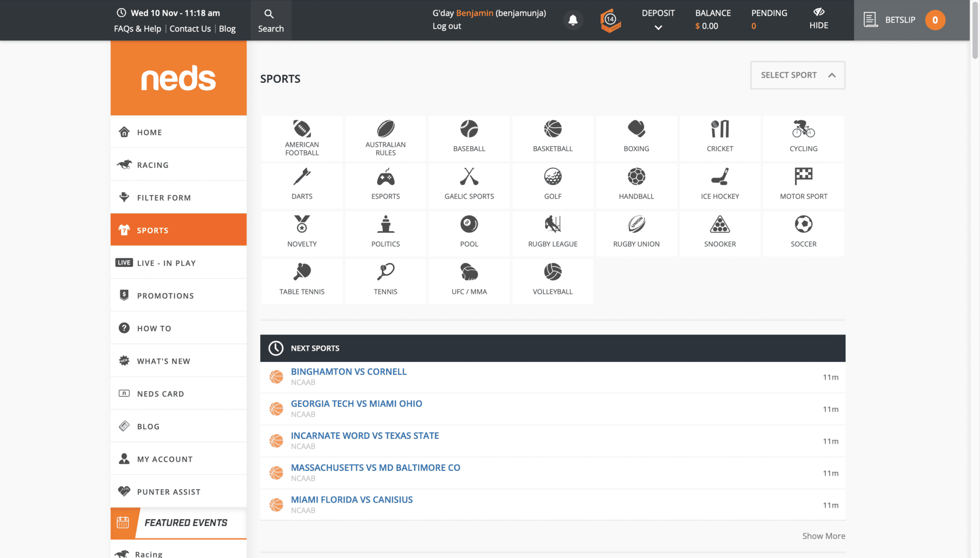Open What's New menu item
Image resolution: width=980 pixels, height=558 pixels.
[x=178, y=361]
